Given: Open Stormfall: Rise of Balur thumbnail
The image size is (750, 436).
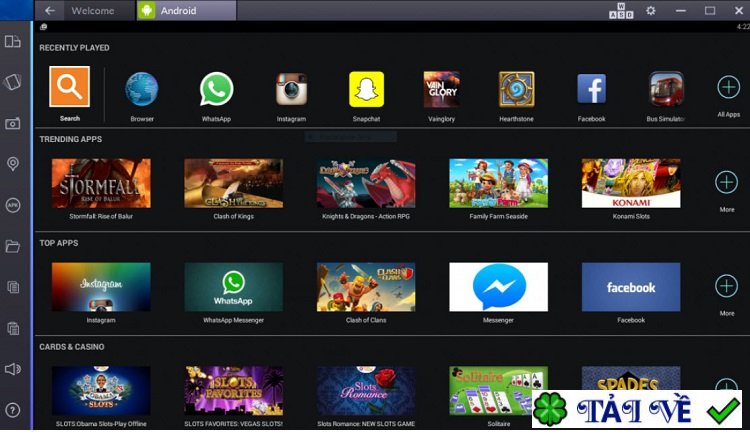Looking at the screenshot, I should pyautogui.click(x=101, y=183).
